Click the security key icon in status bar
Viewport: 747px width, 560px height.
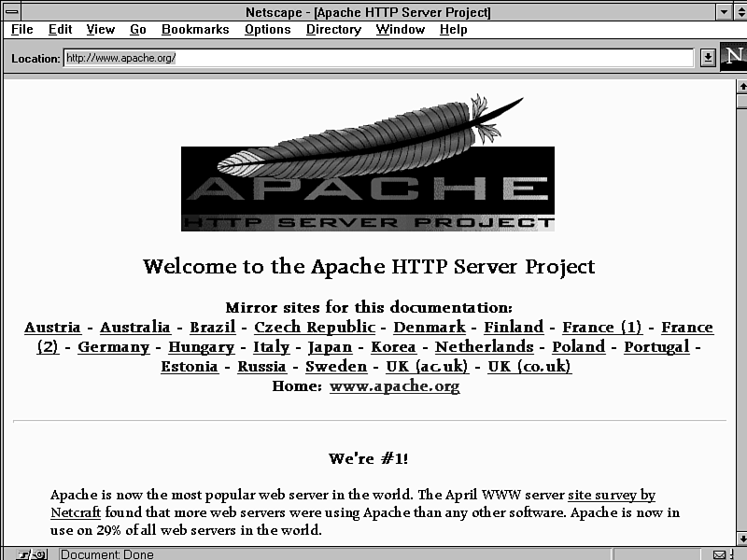(32, 554)
